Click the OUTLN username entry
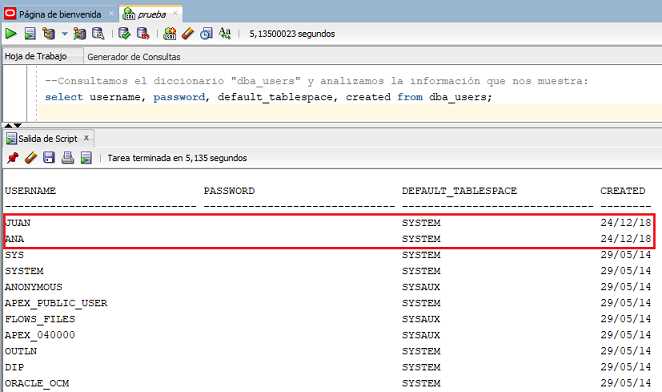 pos(21,351)
